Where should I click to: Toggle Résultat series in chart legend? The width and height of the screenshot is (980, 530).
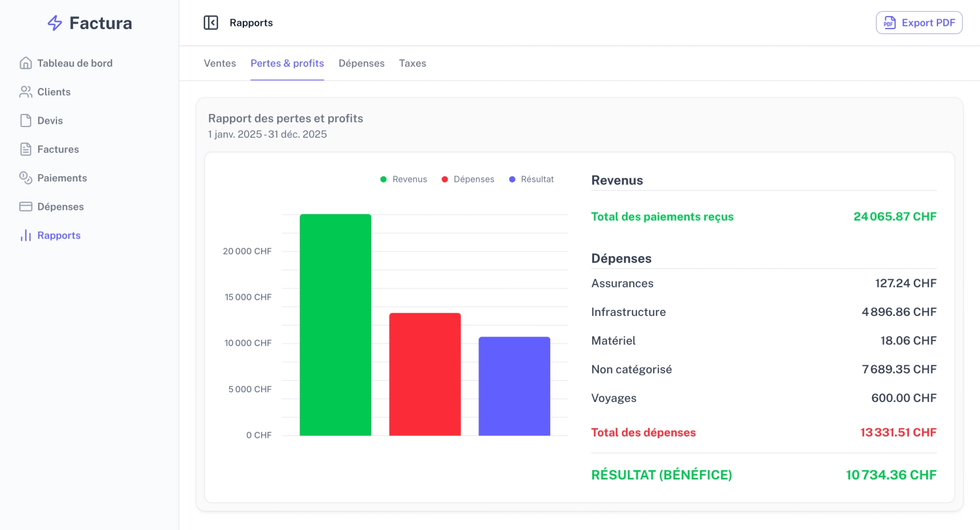pyautogui.click(x=531, y=179)
